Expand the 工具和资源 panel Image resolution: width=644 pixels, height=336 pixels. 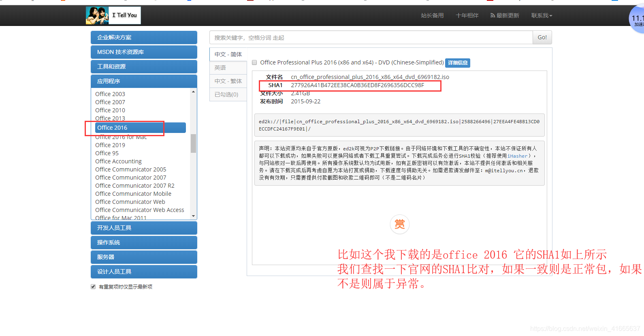click(x=144, y=66)
